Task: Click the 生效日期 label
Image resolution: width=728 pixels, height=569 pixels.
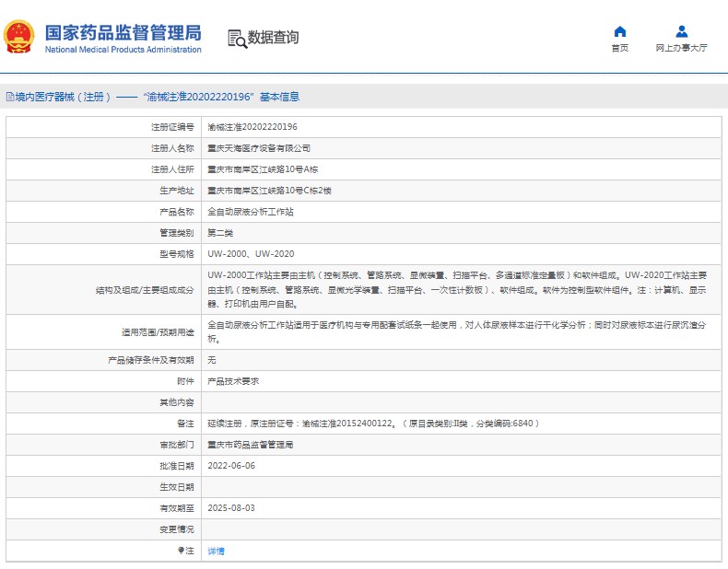Action: click(x=177, y=487)
